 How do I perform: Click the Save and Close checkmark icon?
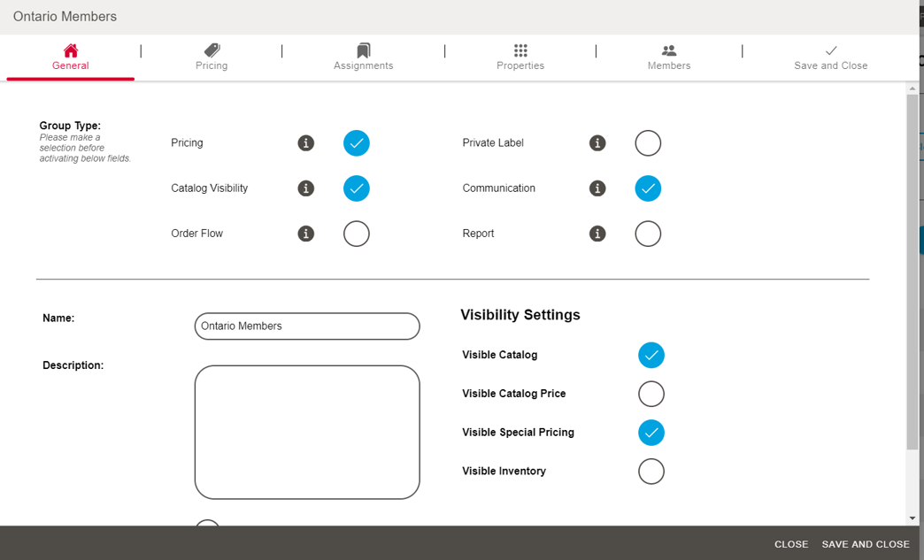[830, 51]
